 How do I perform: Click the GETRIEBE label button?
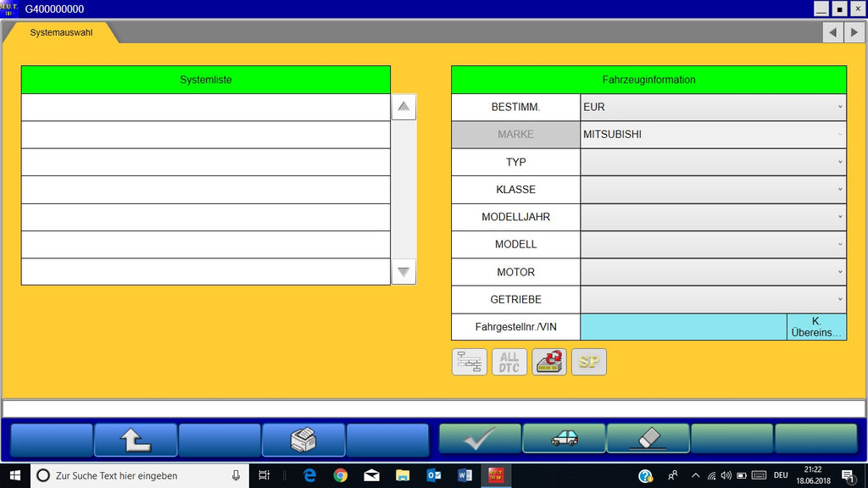click(x=515, y=299)
